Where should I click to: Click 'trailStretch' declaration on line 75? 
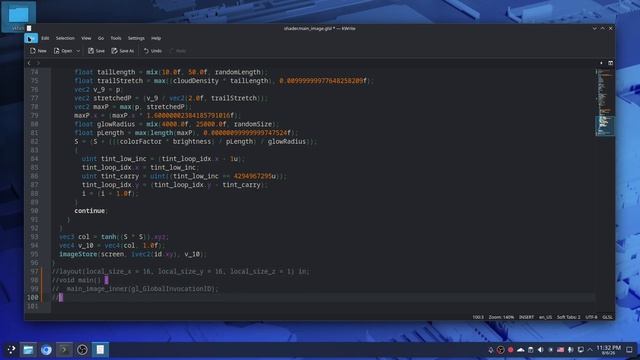point(120,81)
